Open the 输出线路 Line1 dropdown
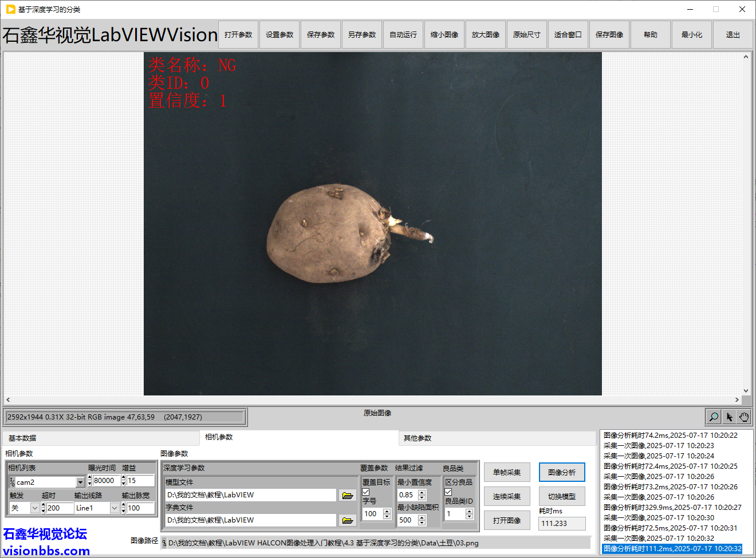 click(x=115, y=508)
